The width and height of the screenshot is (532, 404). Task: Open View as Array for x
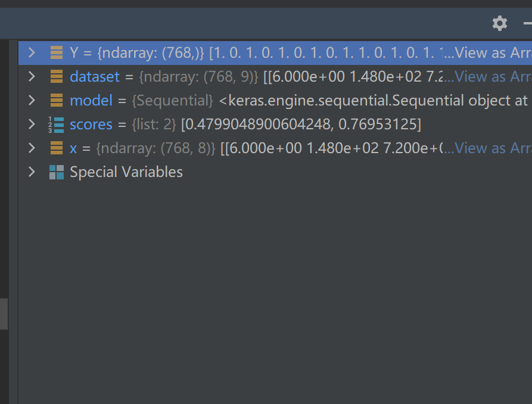tap(492, 148)
